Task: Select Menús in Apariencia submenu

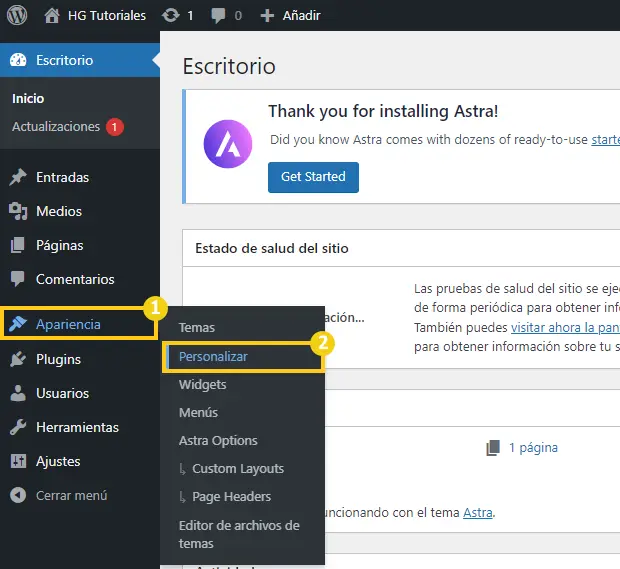Action: coord(198,412)
